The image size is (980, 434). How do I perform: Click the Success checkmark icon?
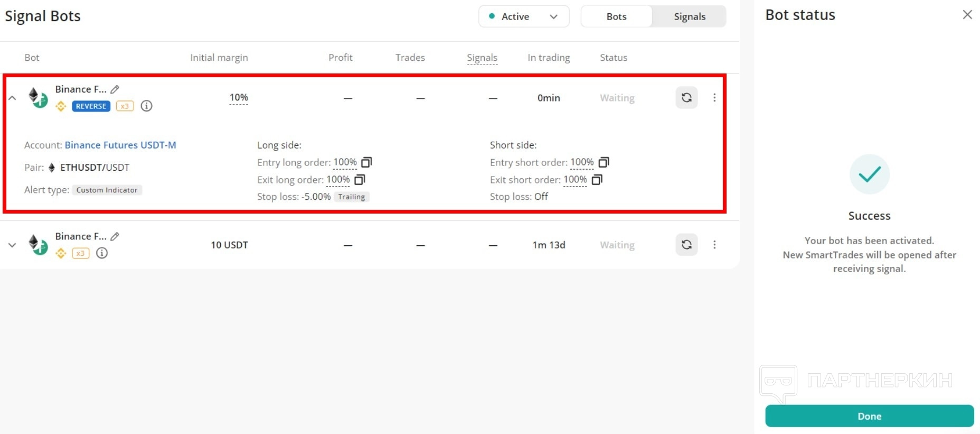click(870, 174)
